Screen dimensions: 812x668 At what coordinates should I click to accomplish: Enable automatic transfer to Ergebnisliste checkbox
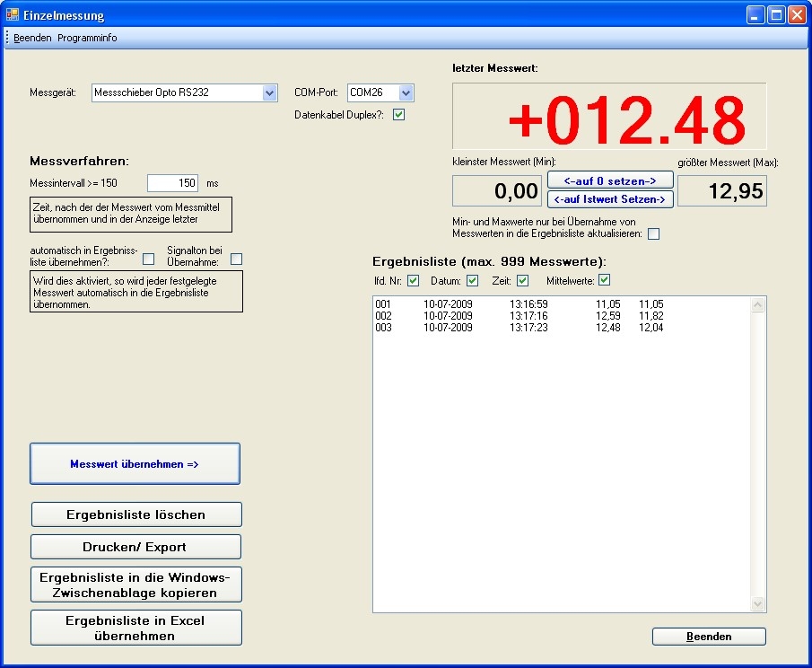coord(149,259)
